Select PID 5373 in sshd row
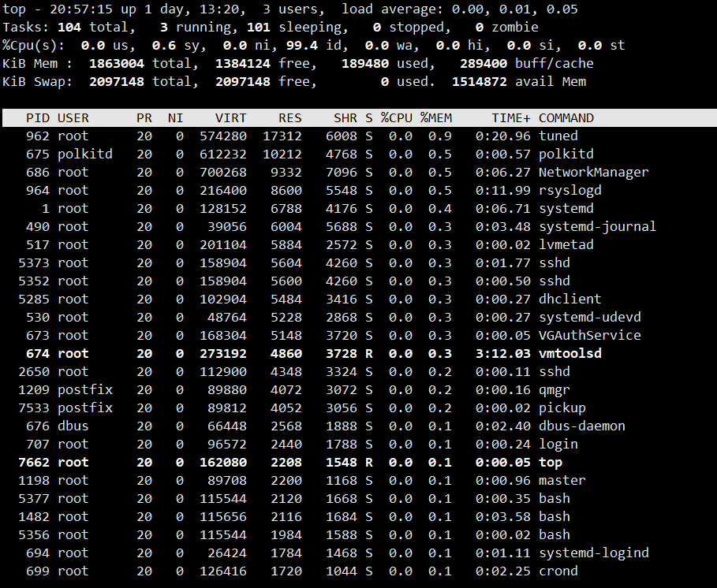 34,263
